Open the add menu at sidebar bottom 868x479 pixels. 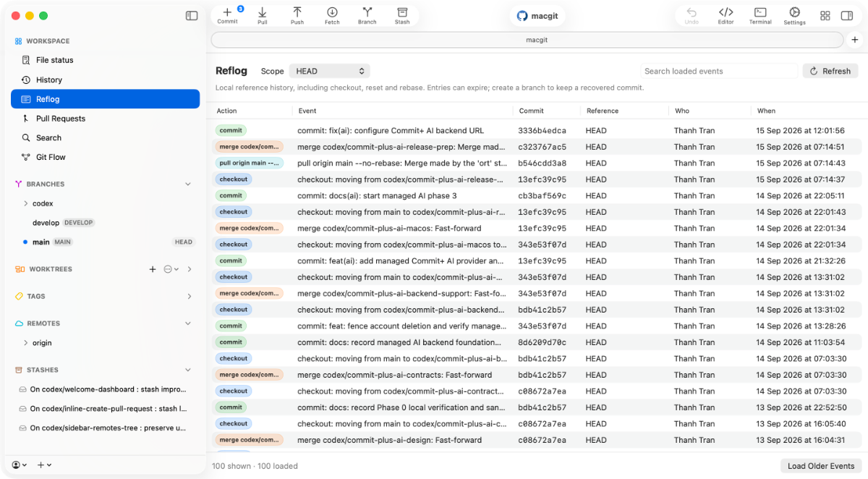click(x=44, y=465)
